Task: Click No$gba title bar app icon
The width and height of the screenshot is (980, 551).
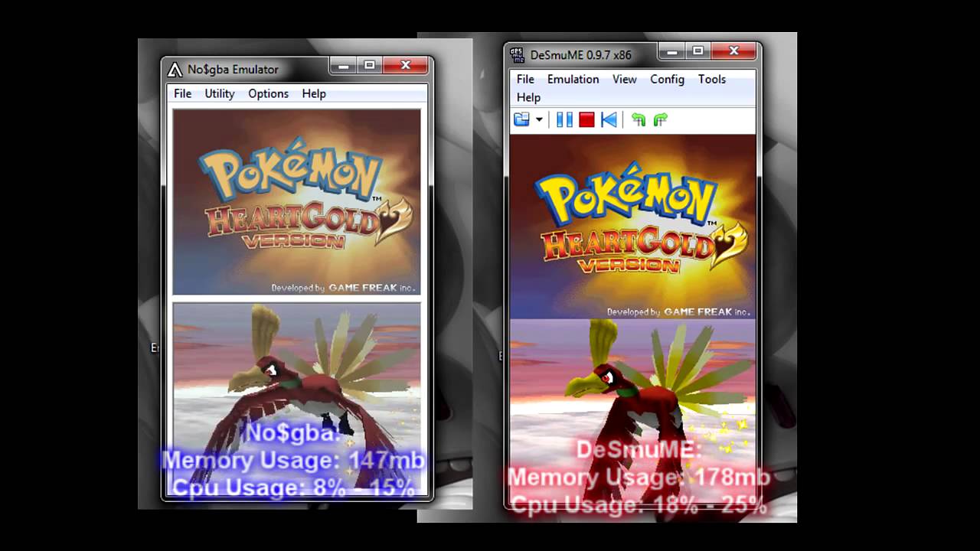Action: [x=175, y=70]
